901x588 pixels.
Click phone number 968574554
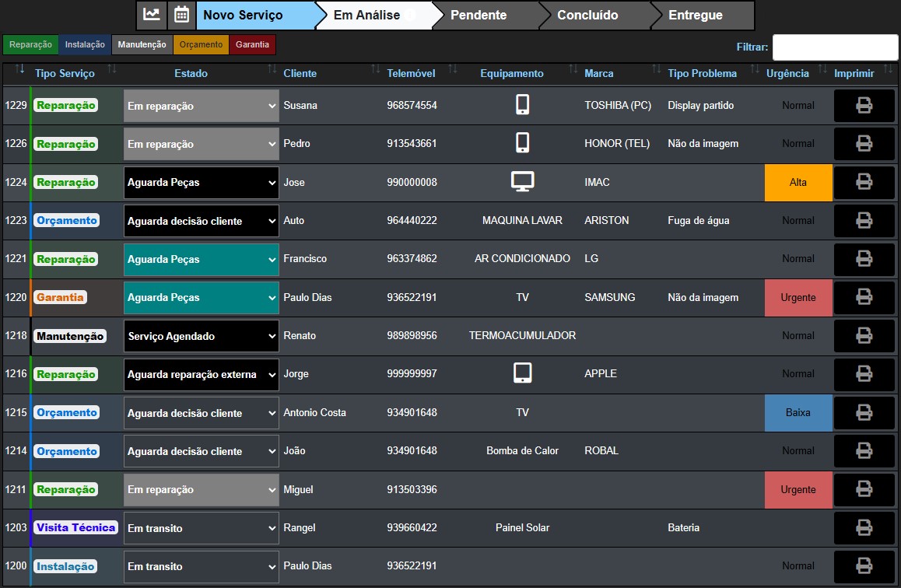pos(412,106)
